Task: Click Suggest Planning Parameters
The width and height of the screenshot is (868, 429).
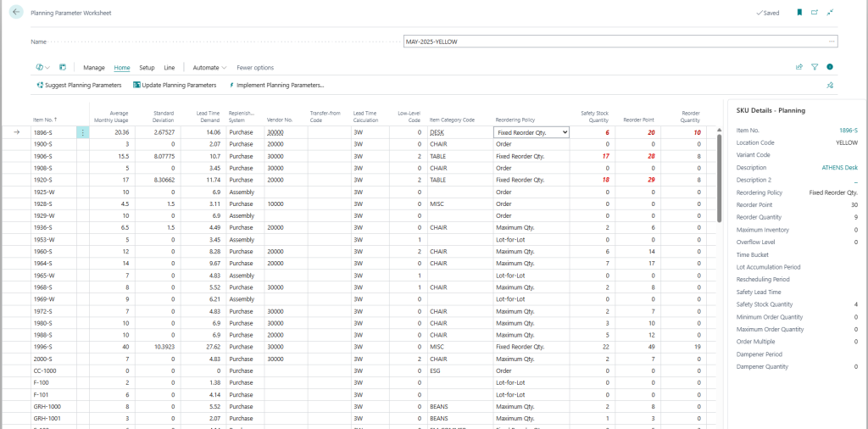Action: coord(79,86)
